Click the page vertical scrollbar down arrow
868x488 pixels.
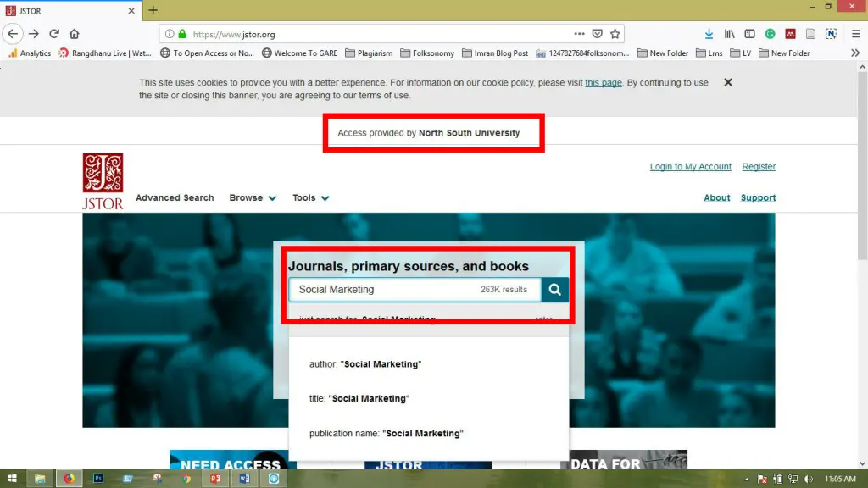(862, 463)
